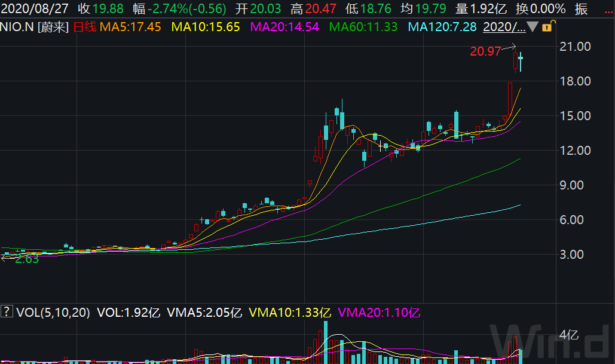This screenshot has height=364, width=615.
Task: Select the magenta MA20:14.54 legend label
Action: (284, 27)
